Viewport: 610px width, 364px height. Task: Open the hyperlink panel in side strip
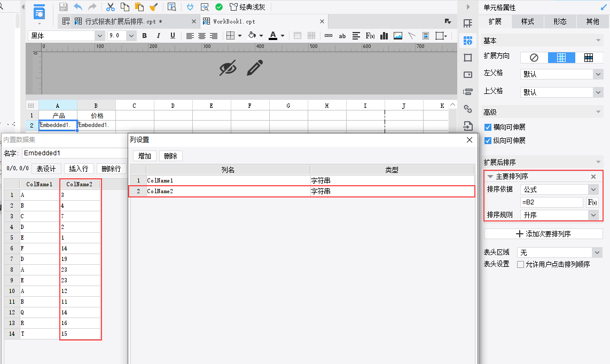point(468,109)
